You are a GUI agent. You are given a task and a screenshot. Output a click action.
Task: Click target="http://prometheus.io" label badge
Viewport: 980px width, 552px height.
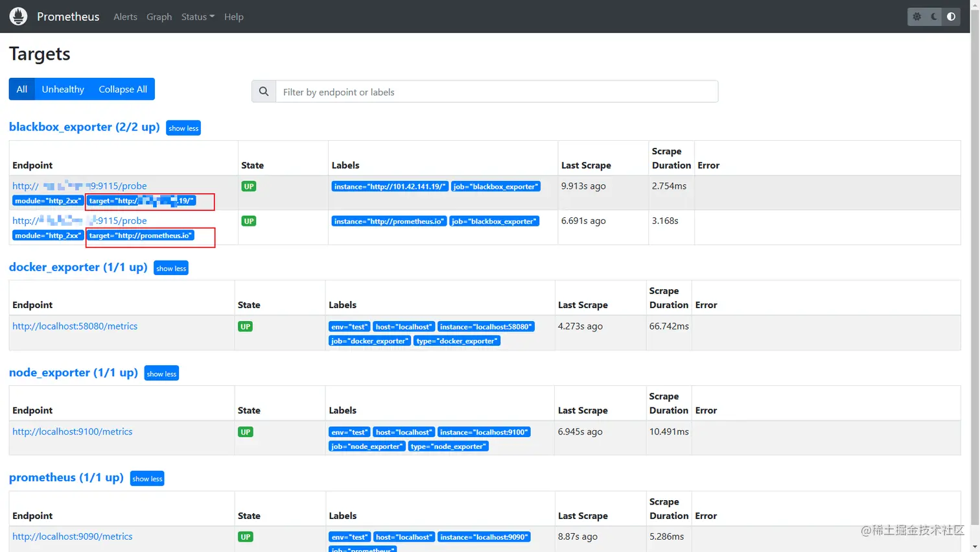click(x=141, y=235)
